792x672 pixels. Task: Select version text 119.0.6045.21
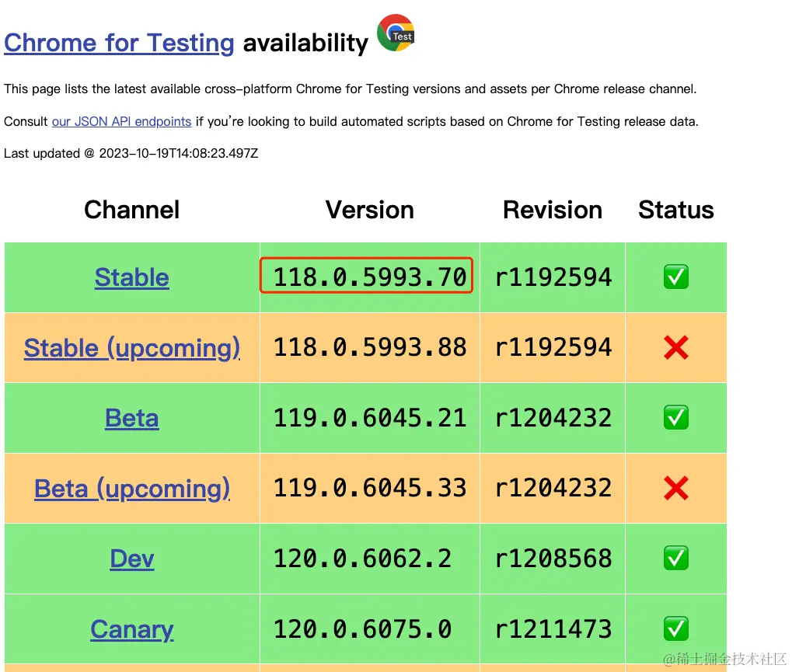pyautogui.click(x=370, y=418)
